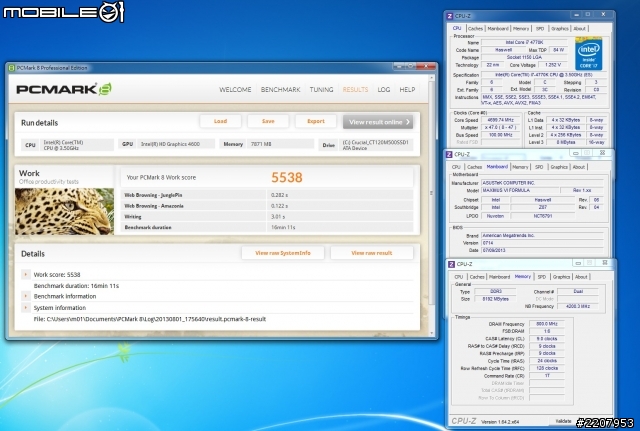This screenshot has height=431, width=640.
Task: Click the Export button in Run details
Action: 316,121
